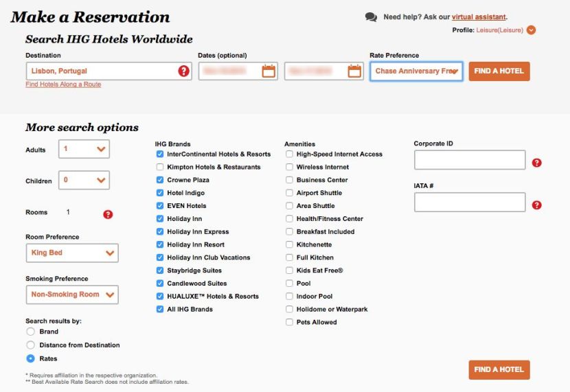Click the Rooms help question icon
570x392 pixels.
coord(108,214)
